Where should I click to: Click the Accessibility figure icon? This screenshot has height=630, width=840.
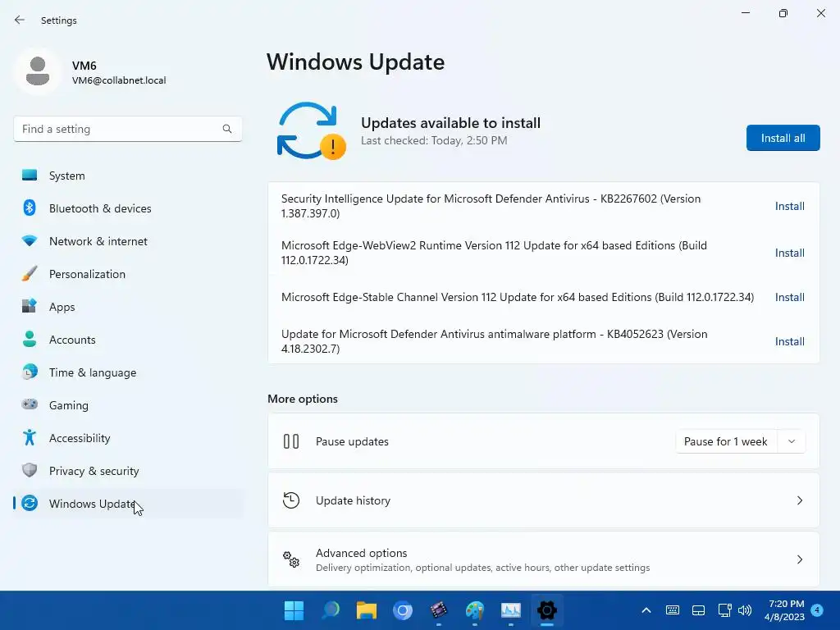30,438
